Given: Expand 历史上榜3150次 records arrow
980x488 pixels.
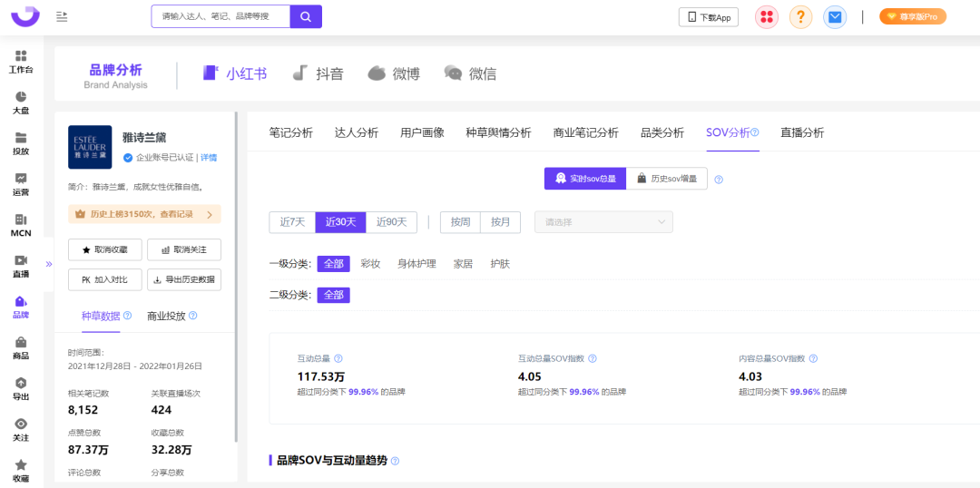Looking at the screenshot, I should pyautogui.click(x=210, y=214).
